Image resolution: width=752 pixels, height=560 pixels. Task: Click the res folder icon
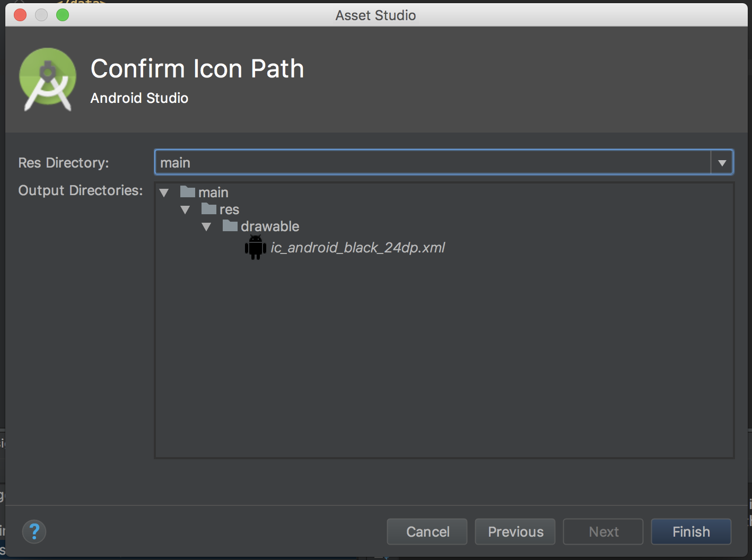point(209,209)
